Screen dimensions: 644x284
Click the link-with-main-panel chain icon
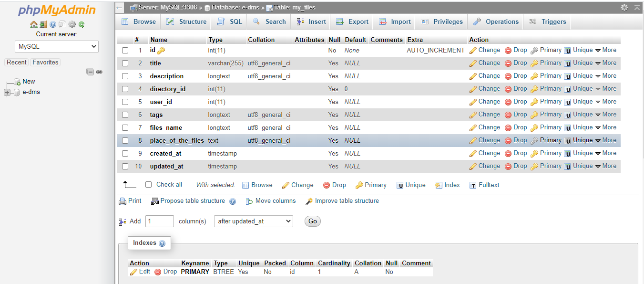[x=99, y=72]
